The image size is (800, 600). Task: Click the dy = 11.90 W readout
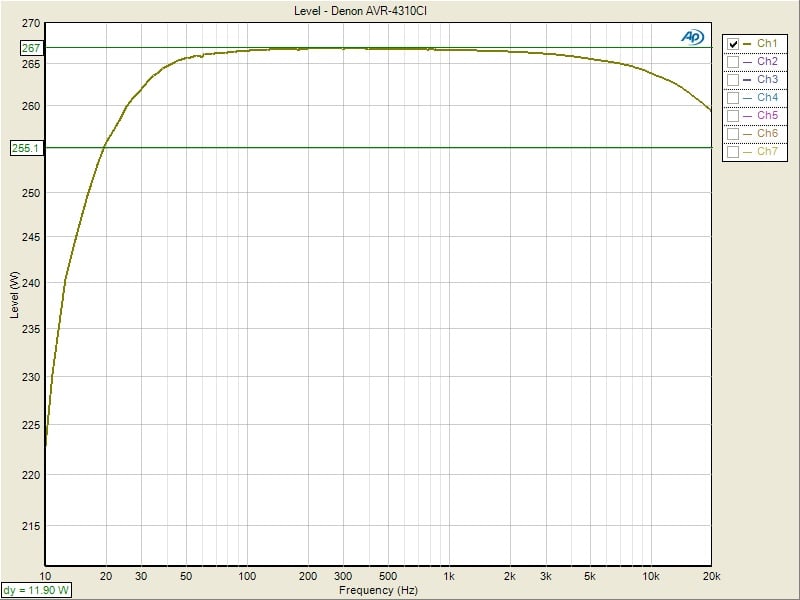coord(36,590)
